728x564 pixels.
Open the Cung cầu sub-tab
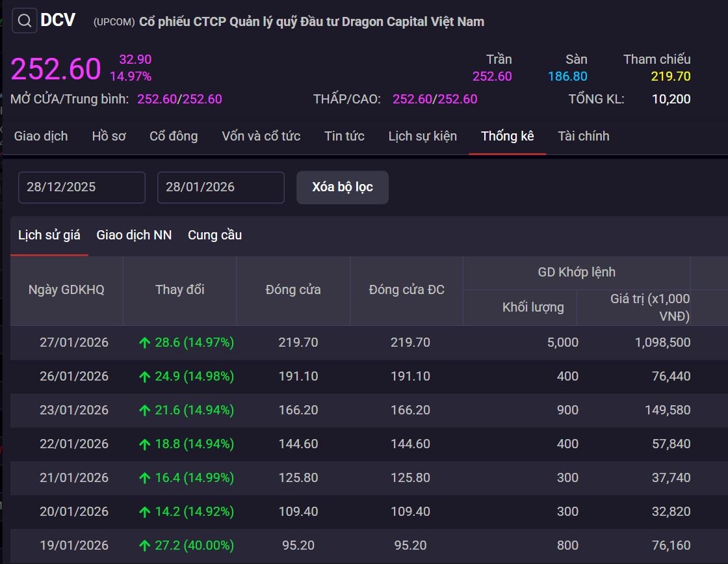(214, 235)
